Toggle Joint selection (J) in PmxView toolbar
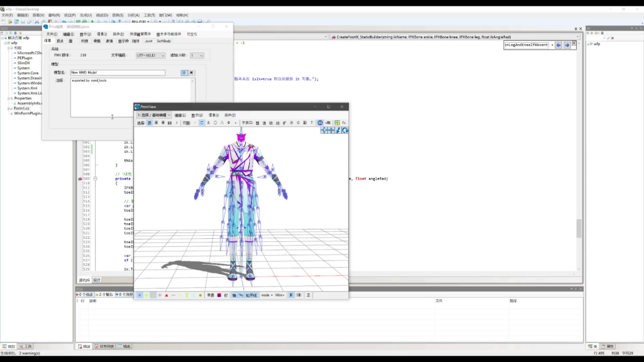The height and width of the screenshot is (362, 644). (x=177, y=123)
